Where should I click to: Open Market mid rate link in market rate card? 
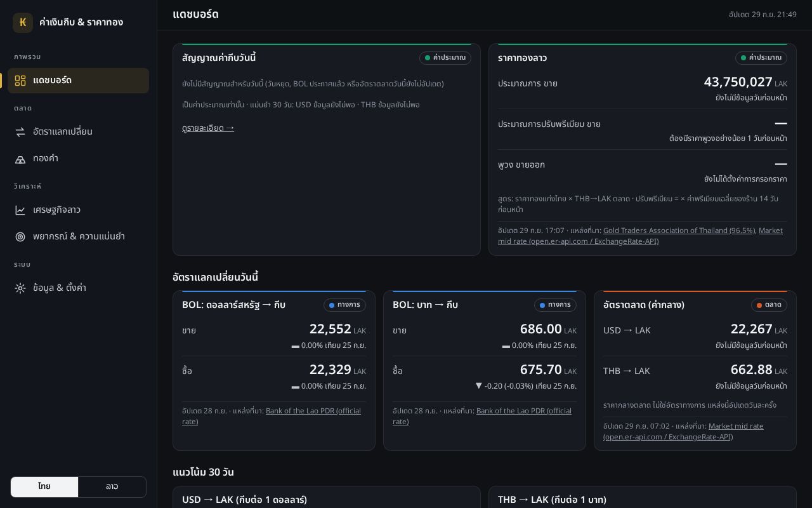(683, 431)
